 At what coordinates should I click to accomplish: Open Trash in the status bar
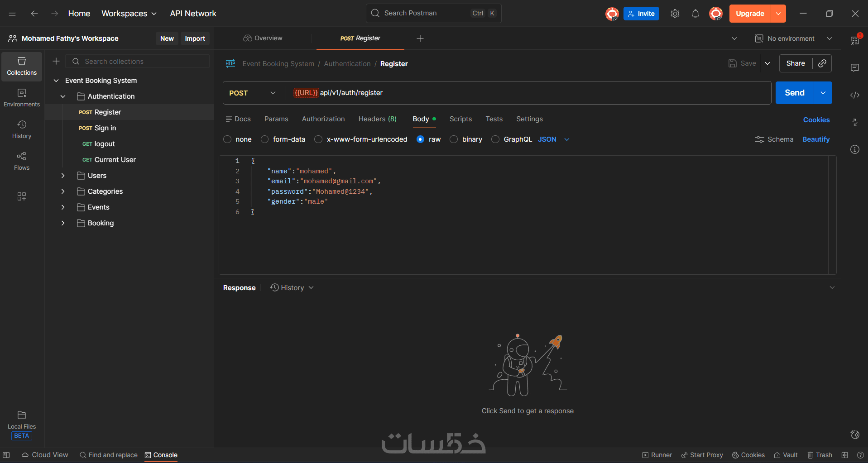click(x=820, y=455)
